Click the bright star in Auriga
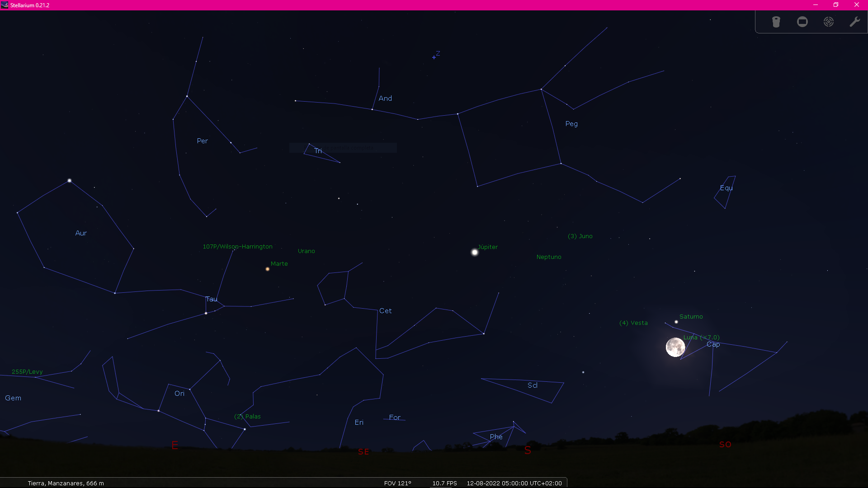868x488 pixels. click(x=69, y=181)
